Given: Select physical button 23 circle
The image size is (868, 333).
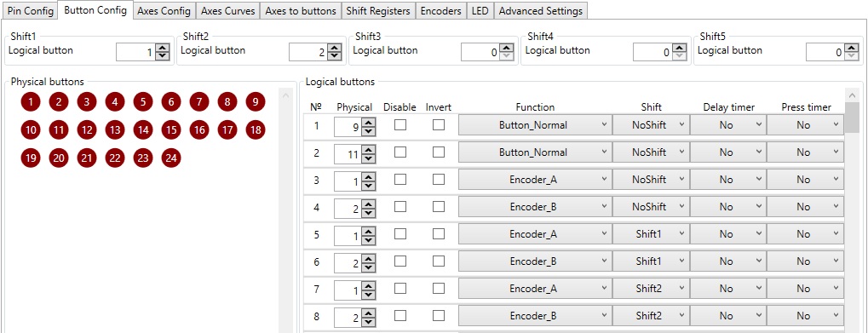Looking at the screenshot, I should tap(143, 158).
